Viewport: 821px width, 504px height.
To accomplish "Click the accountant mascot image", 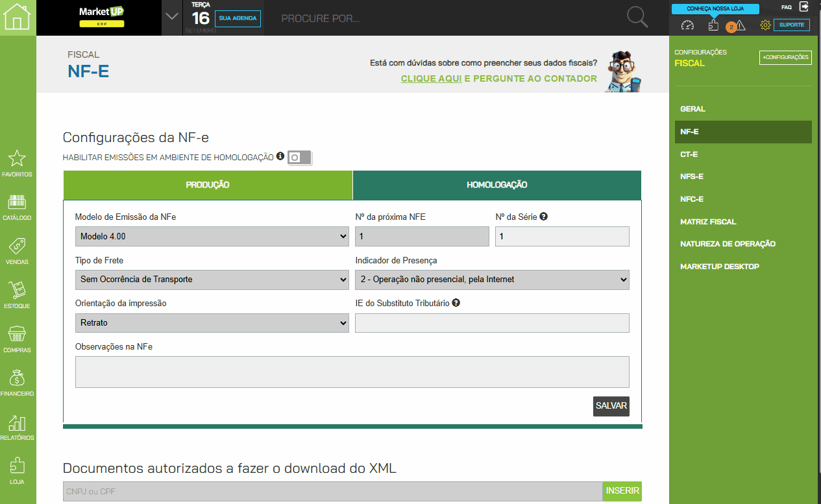I will [624, 71].
